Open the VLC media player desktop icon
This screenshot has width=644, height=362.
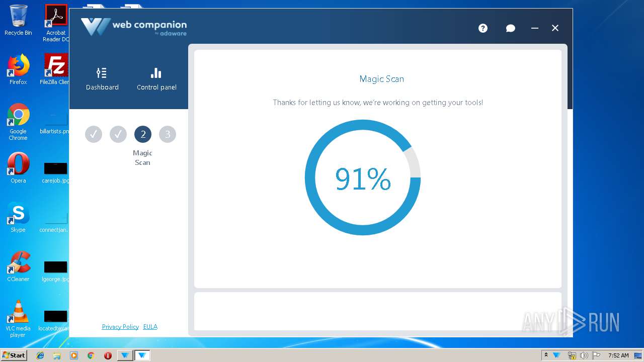coord(18,319)
